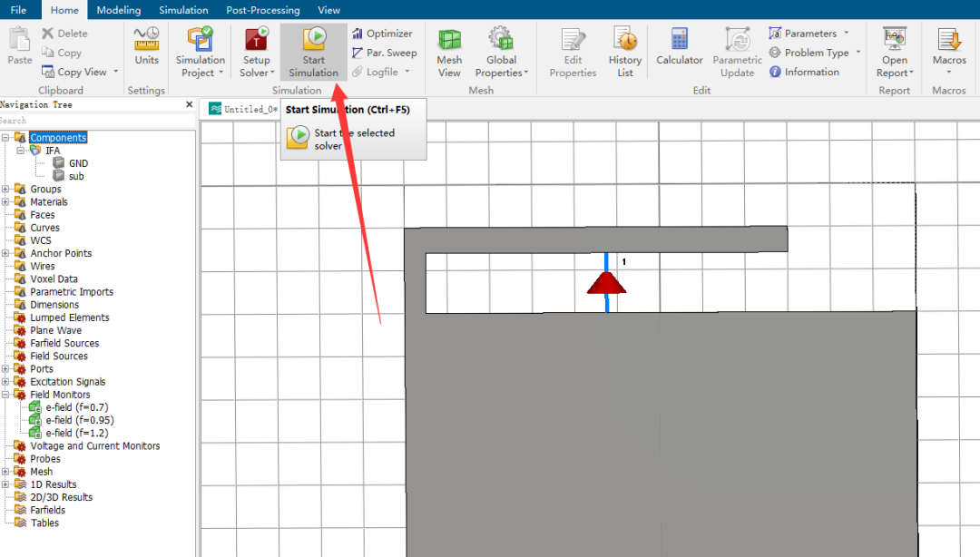Viewport: 980px width, 557px height.
Task: Select the 2D/3D Results folder
Action: click(62, 497)
